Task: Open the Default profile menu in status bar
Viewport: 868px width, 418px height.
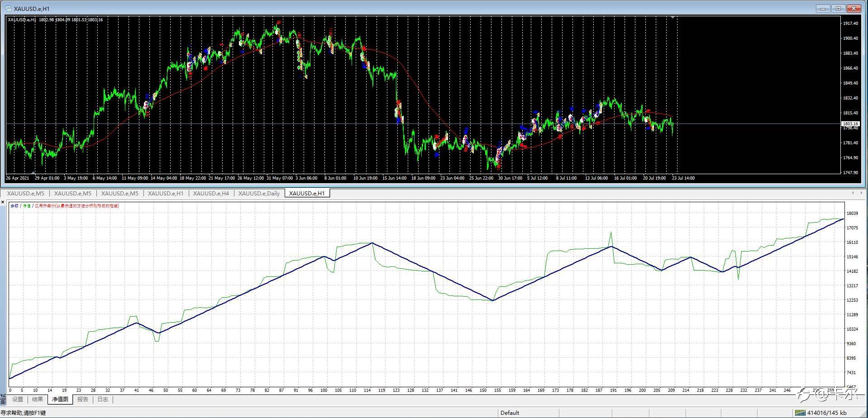Action: (510, 413)
